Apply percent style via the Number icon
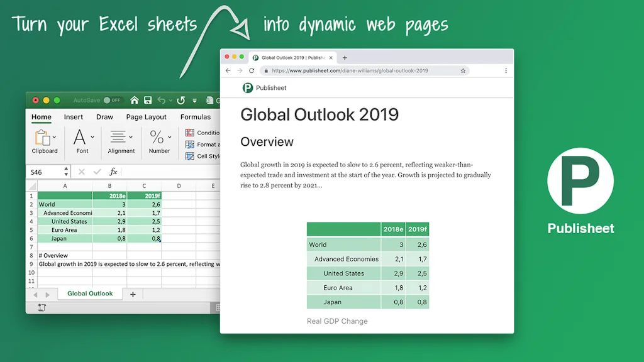644x362 pixels. point(157,138)
